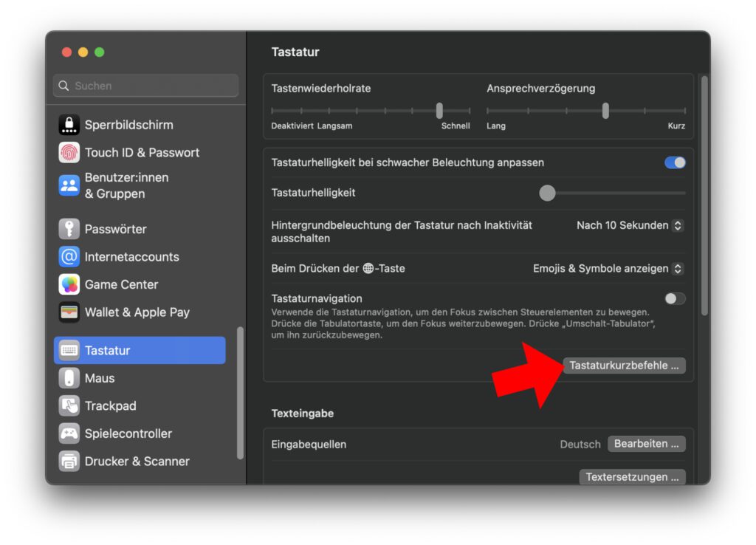Click Bearbeiten next to Eingabequellen
This screenshot has width=756, height=545.
(x=646, y=444)
